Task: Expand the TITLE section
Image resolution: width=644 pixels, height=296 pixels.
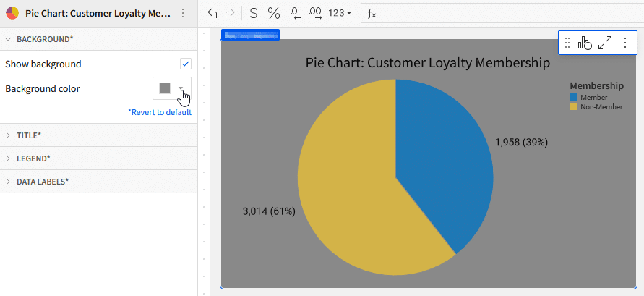Action: pos(29,135)
